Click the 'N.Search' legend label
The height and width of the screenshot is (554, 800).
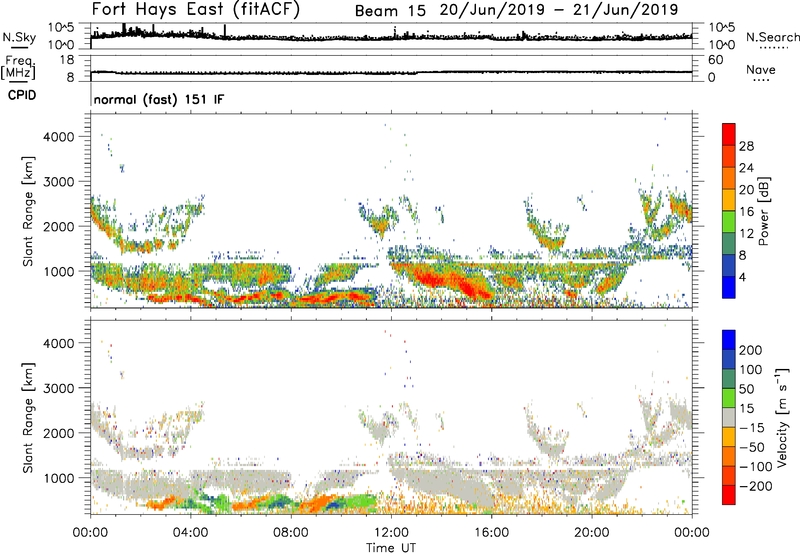pos(772,37)
